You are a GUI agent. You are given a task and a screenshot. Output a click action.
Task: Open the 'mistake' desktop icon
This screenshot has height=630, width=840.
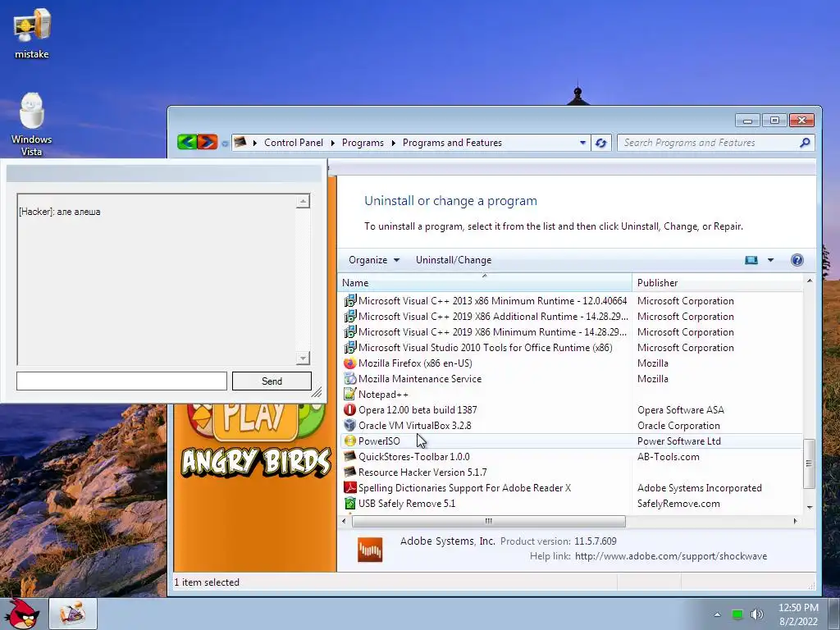[32, 34]
